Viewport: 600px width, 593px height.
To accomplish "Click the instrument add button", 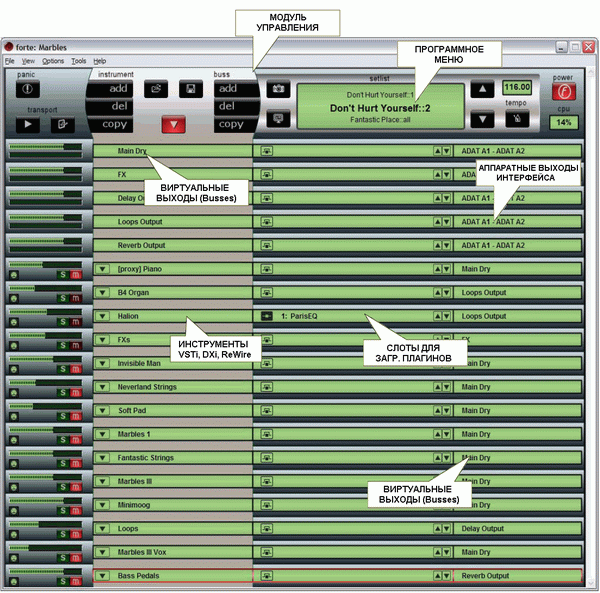I will point(110,89).
